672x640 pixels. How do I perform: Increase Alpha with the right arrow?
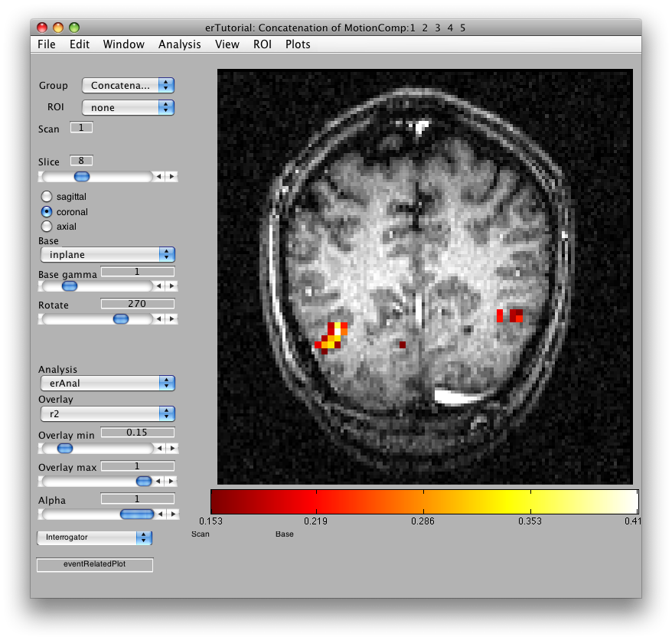coord(173,514)
